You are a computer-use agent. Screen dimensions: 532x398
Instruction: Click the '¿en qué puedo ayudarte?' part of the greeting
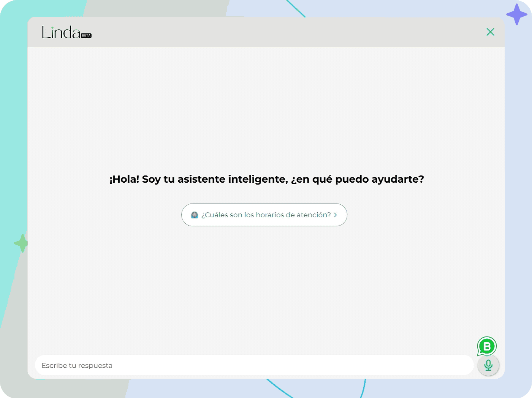pyautogui.click(x=357, y=179)
